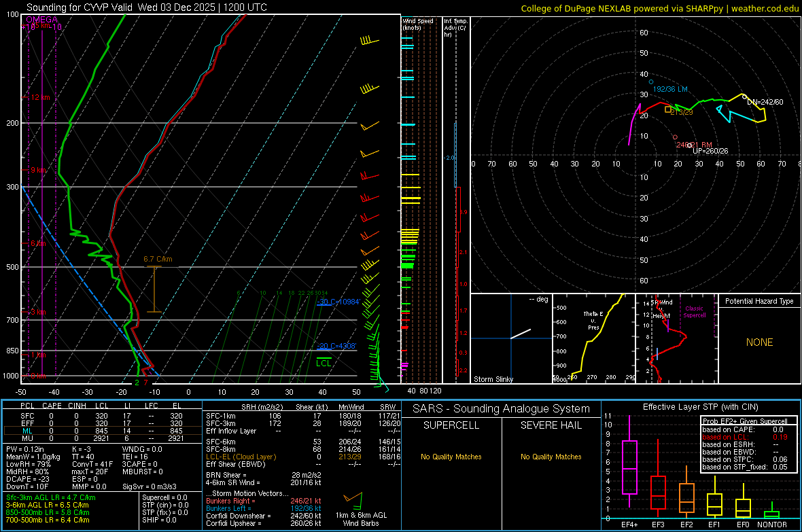Click the orange mean-wind square marker on hodograph
This screenshot has width=802, height=532.
tap(668, 109)
